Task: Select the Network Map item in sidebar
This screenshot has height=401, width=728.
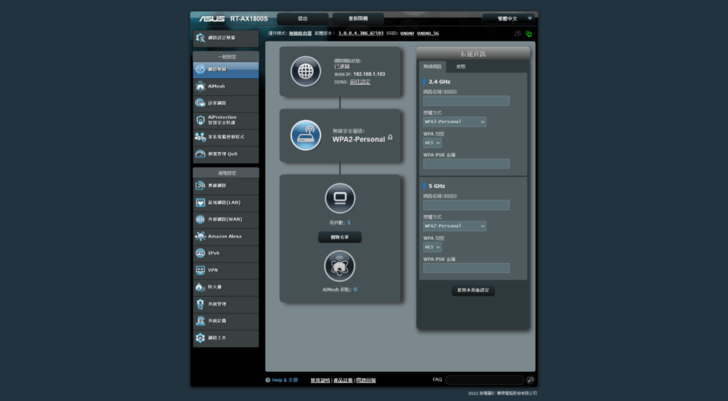Action: [226, 70]
